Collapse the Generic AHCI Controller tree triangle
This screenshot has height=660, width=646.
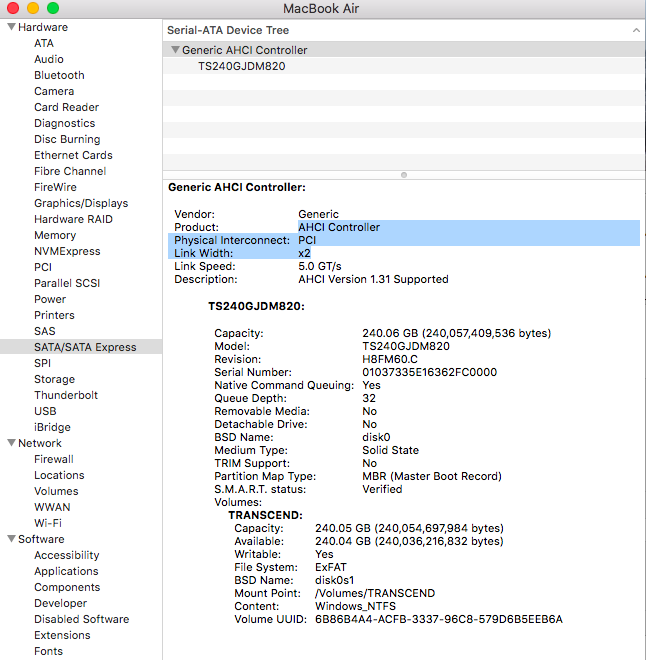pos(175,50)
